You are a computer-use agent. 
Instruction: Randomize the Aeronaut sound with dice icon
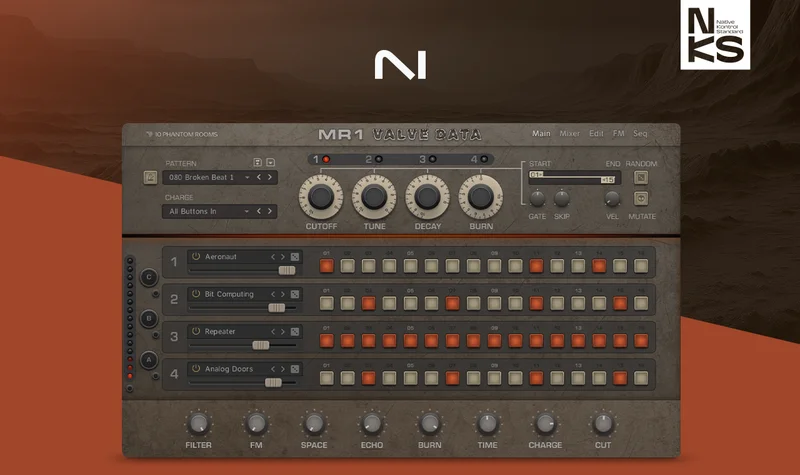coord(295,257)
